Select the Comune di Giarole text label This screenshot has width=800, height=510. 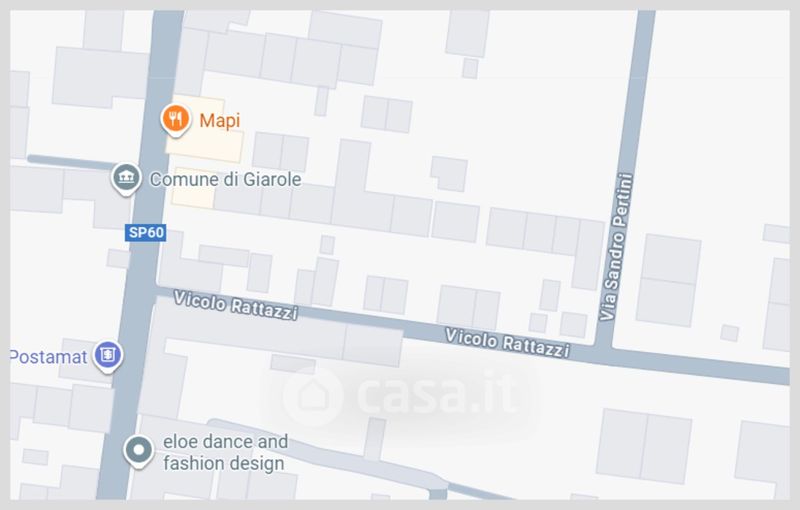click(x=225, y=179)
